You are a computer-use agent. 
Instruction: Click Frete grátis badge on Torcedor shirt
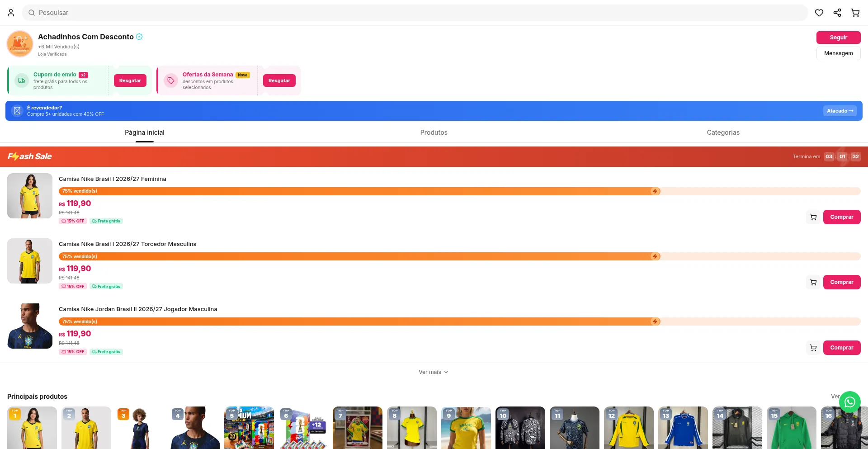[106, 287]
